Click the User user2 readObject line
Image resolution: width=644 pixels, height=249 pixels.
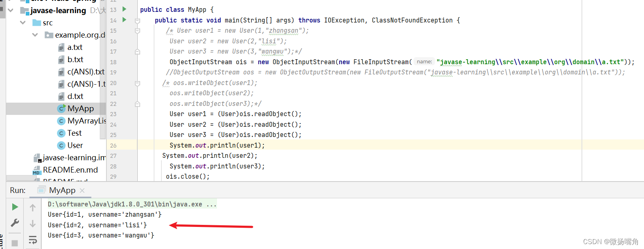tap(235, 124)
